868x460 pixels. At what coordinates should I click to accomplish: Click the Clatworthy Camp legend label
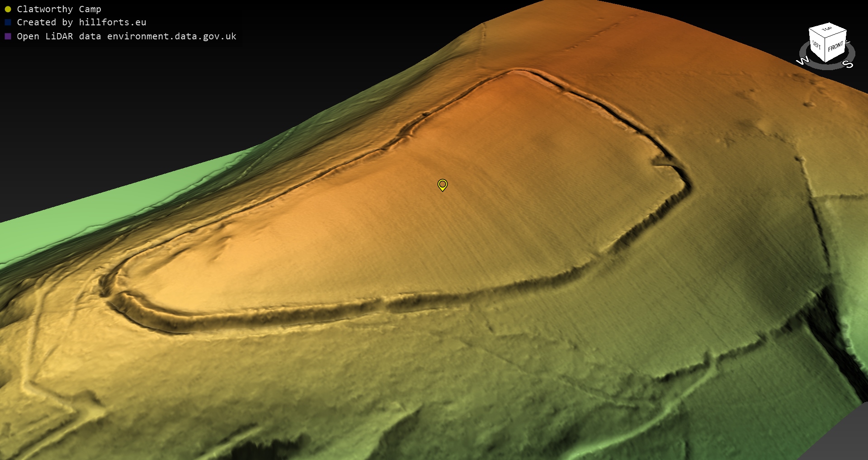click(59, 9)
